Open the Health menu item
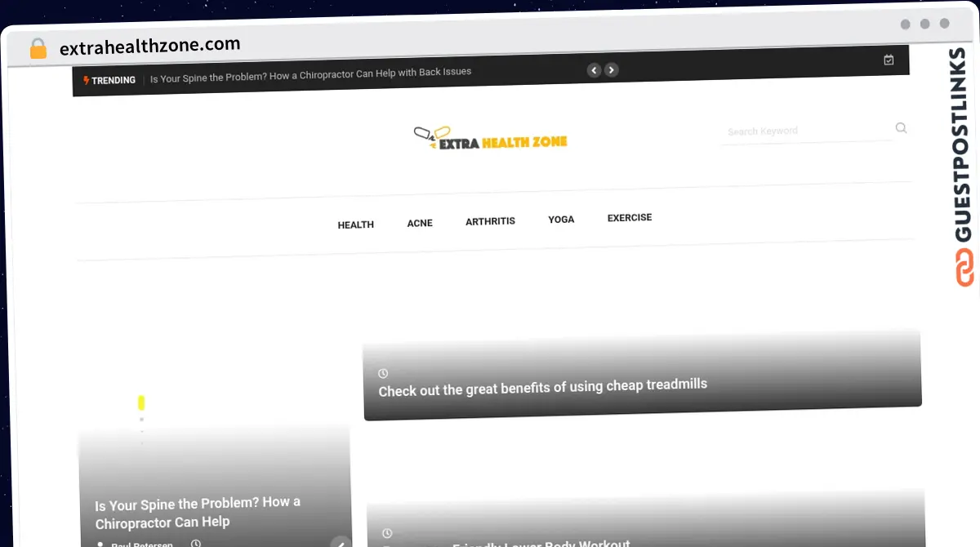 [x=355, y=225]
